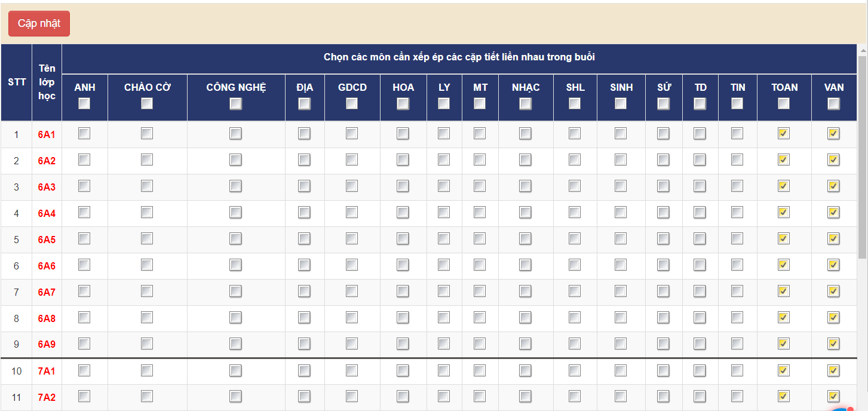
Task: Tick NHẠC checkbox in the 6A7 row
Action: coord(525,292)
